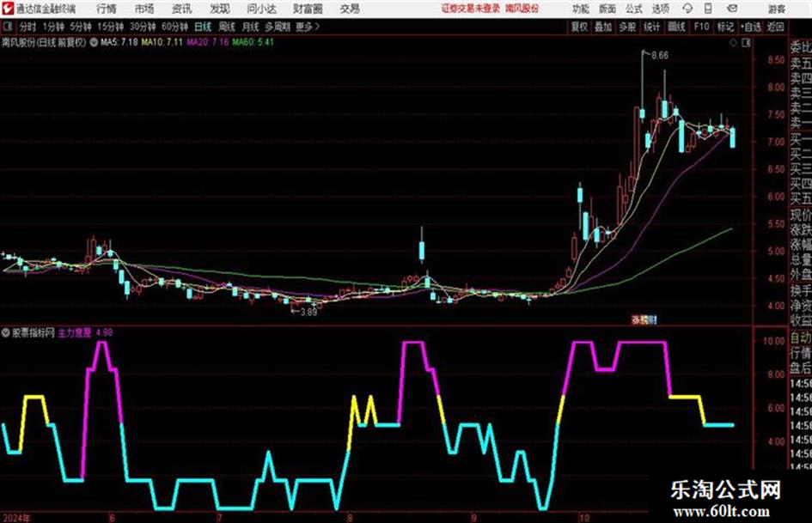Open the round dropdown beside 南风股份(日线 前复权)
812x523 pixels.
point(94,43)
